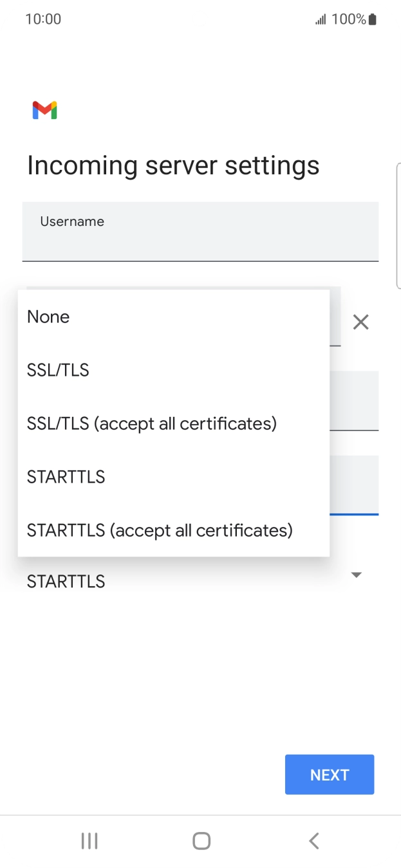Screen dimensions: 401x868
Task: Tap the underlined port field behind popup
Action: [x=354, y=486]
